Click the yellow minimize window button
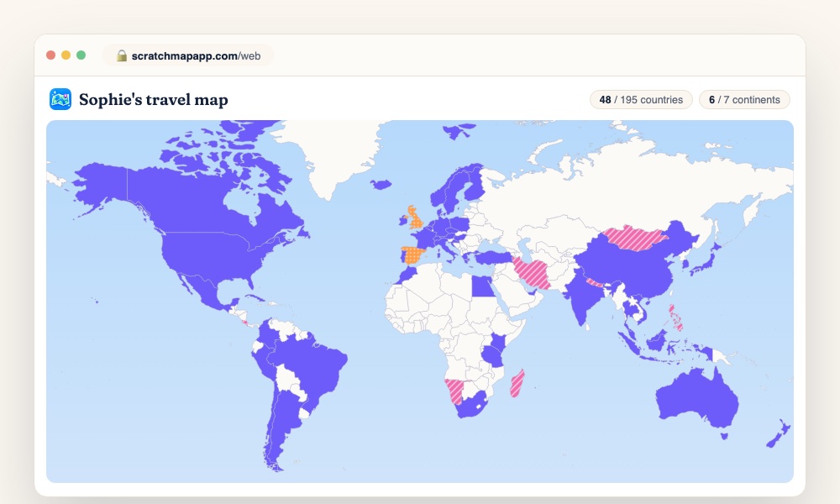Image resolution: width=840 pixels, height=504 pixels. [x=66, y=55]
